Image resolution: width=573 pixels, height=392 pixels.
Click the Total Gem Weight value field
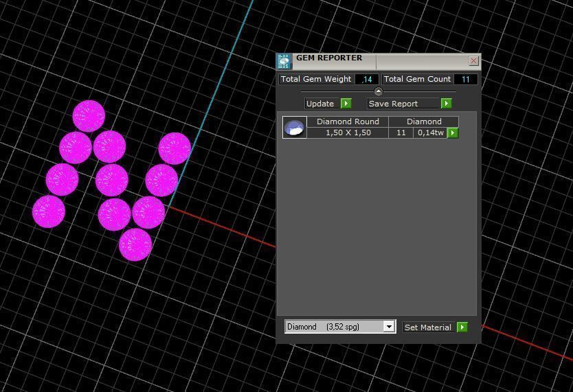[x=366, y=79]
